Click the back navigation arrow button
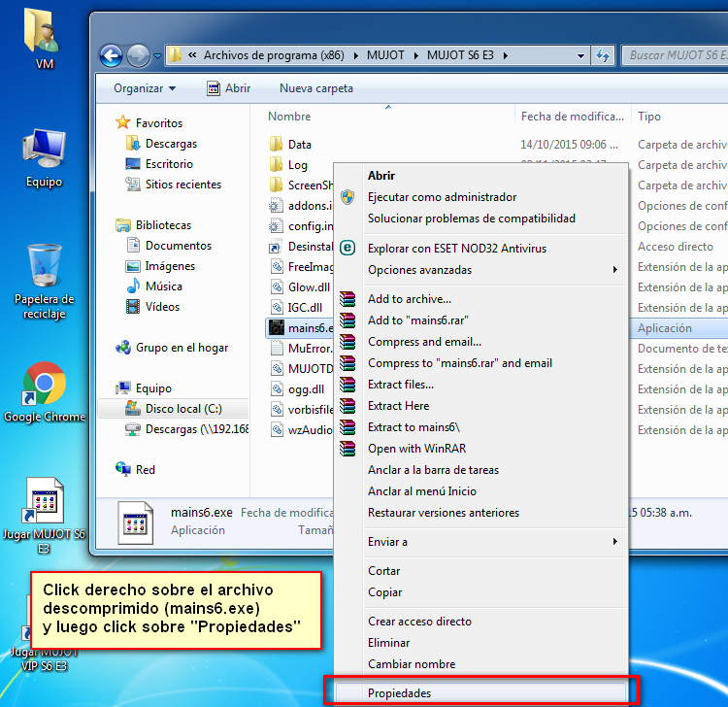This screenshot has height=707, width=728. pos(111,55)
